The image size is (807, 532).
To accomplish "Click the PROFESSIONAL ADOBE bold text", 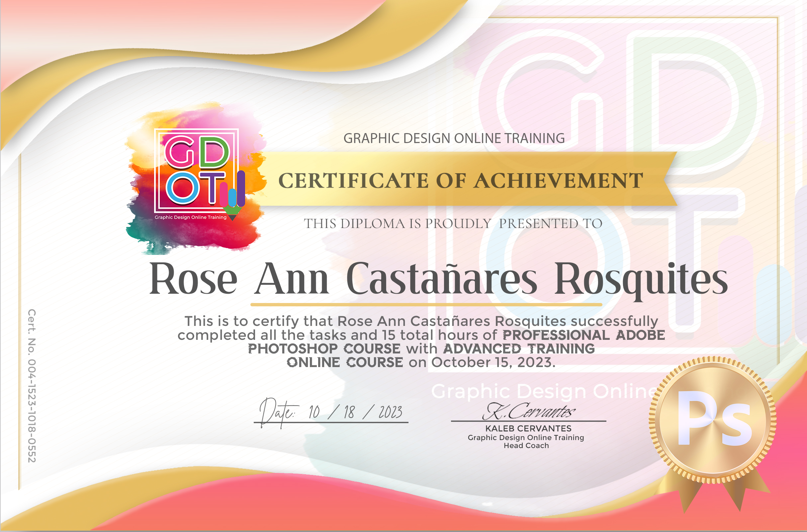I will (583, 335).
